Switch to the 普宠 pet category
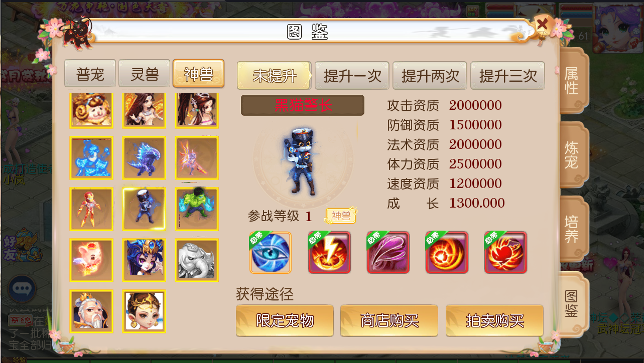Screen dimensions: 644x363 click(x=90, y=74)
